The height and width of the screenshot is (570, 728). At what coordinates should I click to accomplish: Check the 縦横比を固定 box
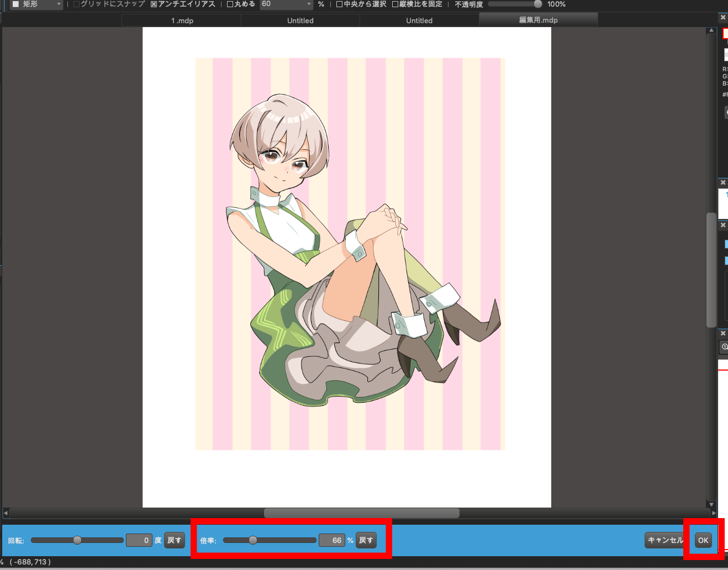pos(395,4)
